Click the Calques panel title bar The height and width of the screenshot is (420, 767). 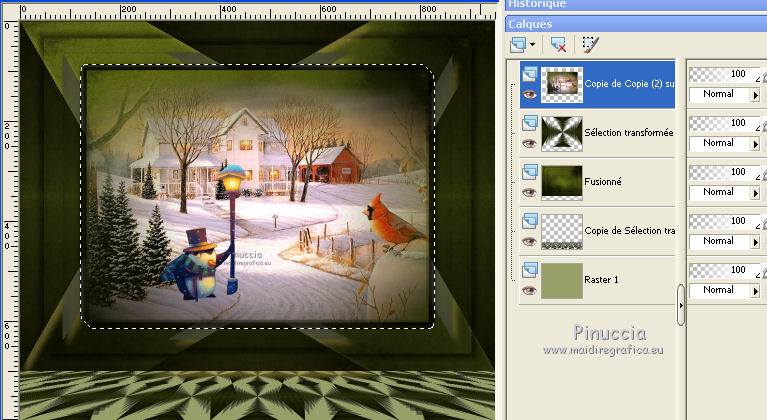[x=636, y=23]
